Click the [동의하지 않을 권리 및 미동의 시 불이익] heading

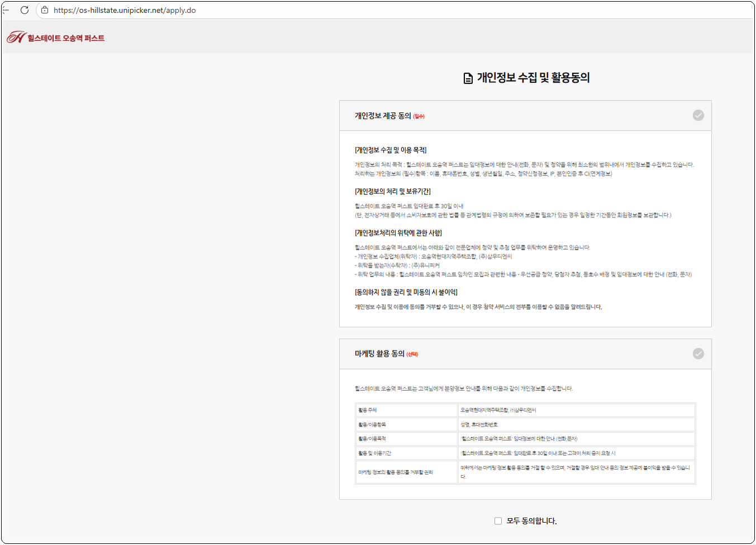tap(406, 292)
